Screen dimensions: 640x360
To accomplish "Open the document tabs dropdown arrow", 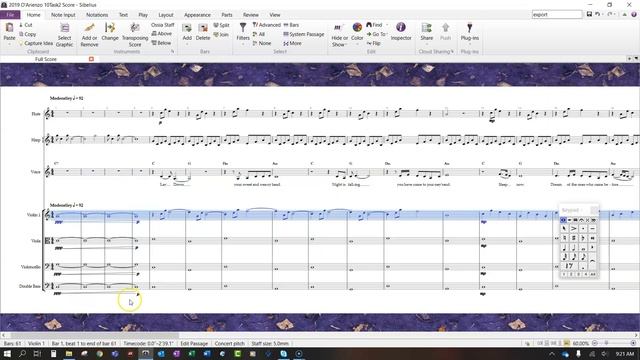I will [x=636, y=59].
